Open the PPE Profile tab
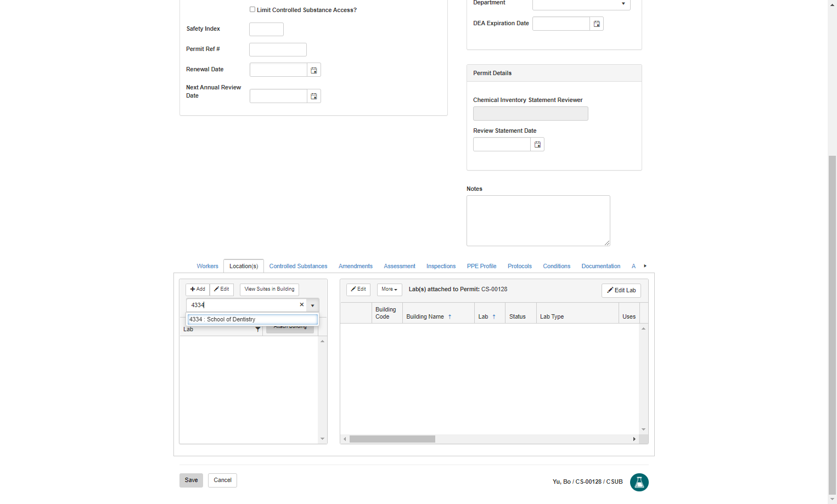The height and width of the screenshot is (504, 837). click(x=481, y=266)
